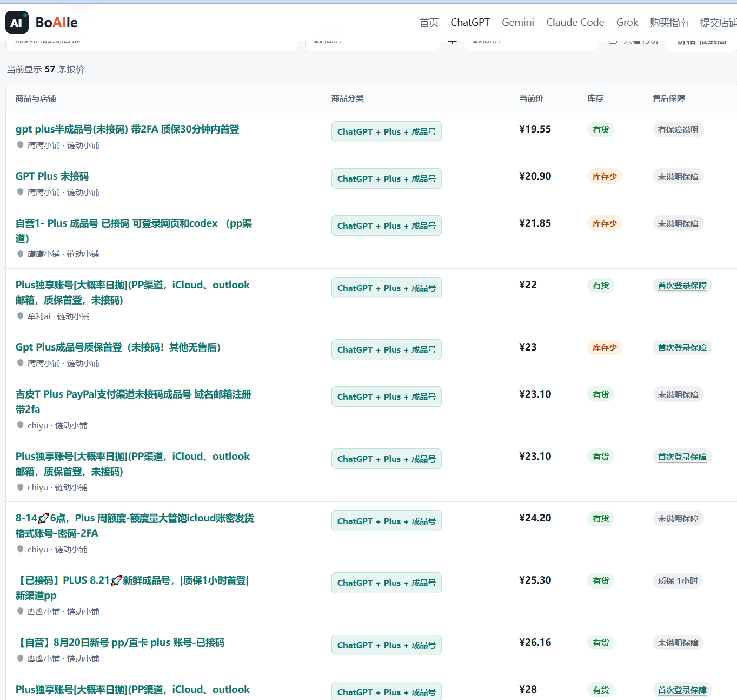
Task: Click 未说明保障 badge in the ¥26.16 row
Action: pos(678,643)
